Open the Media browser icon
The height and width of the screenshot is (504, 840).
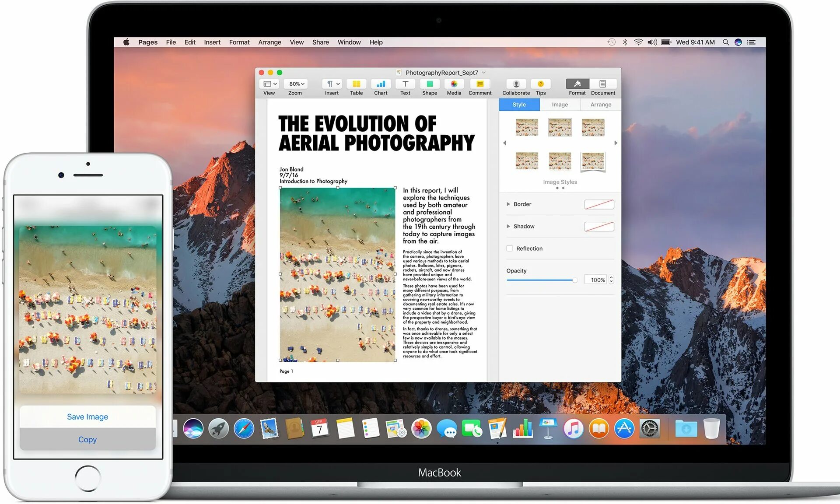(x=454, y=84)
